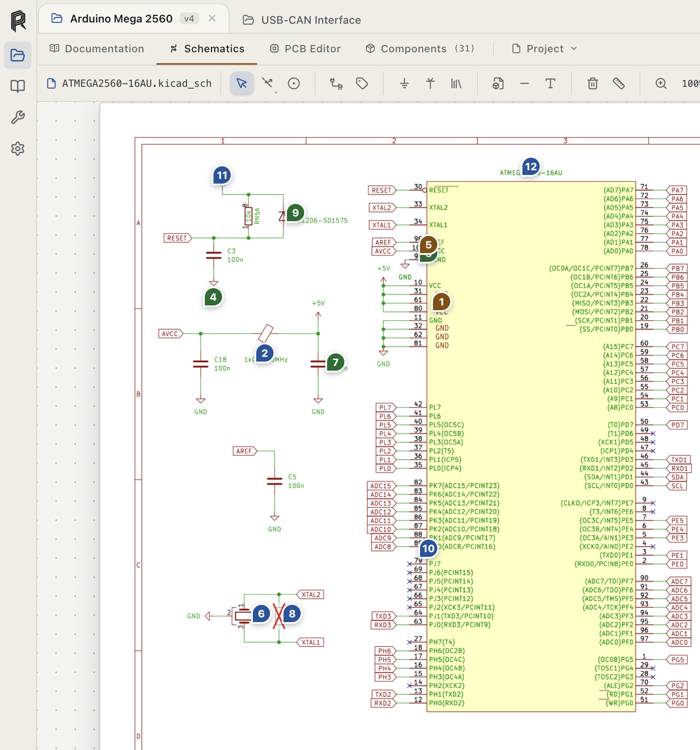Select the junction dot tool

pos(294,83)
